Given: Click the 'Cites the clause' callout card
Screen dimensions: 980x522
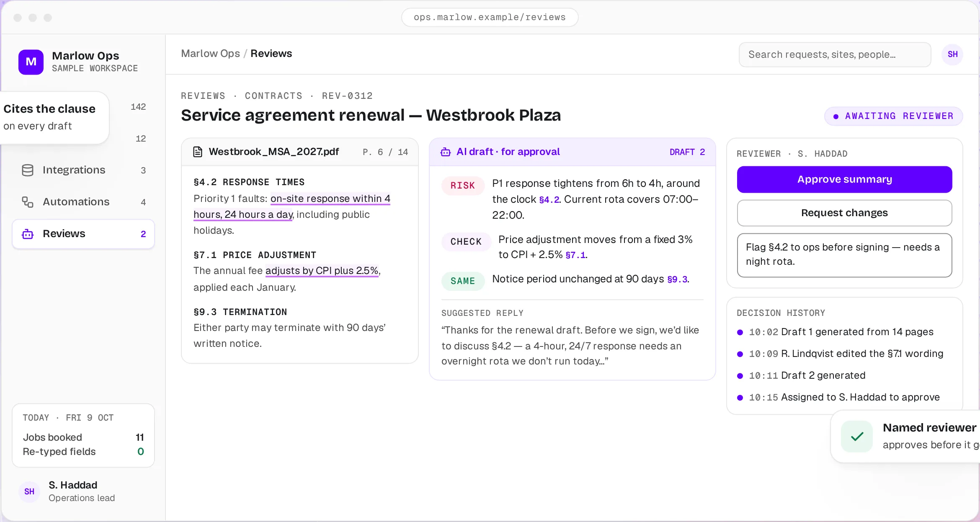Looking at the screenshot, I should click(x=54, y=118).
